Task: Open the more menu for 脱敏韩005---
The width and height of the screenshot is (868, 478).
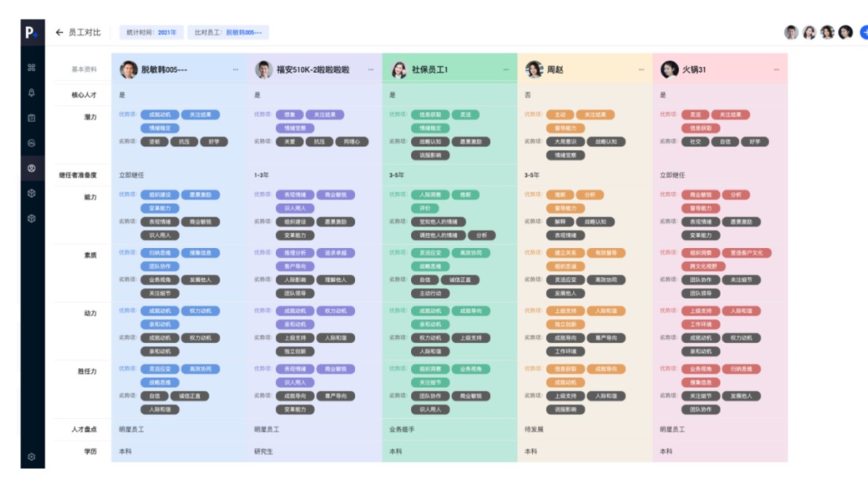Action: click(236, 70)
